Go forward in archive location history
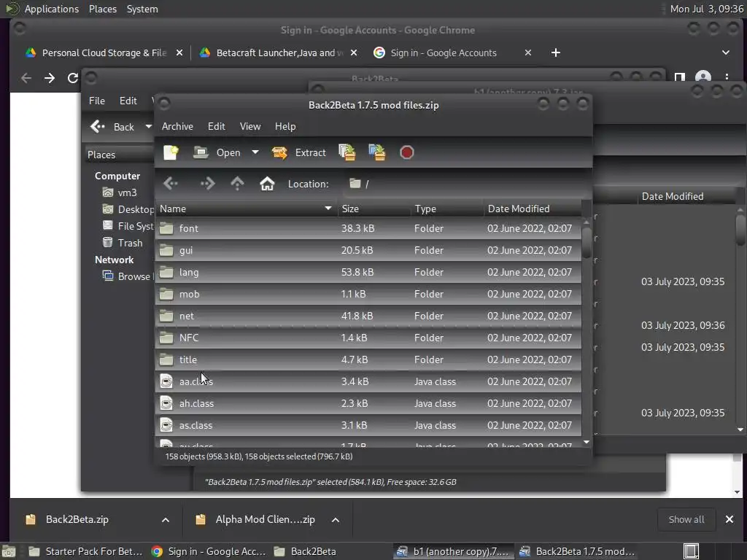 pos(207,183)
